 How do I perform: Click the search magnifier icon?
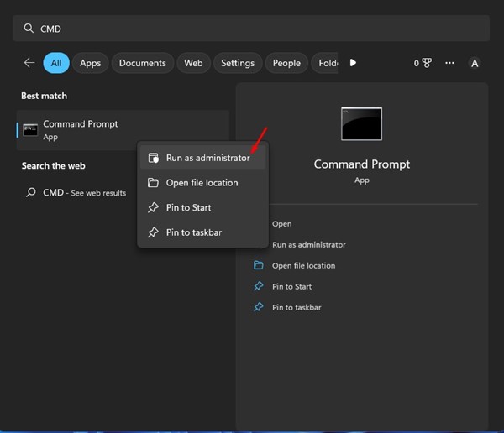click(x=29, y=29)
